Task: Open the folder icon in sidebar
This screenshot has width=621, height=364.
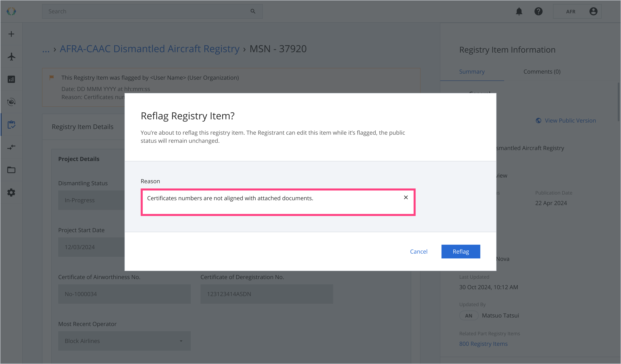Action: [x=11, y=170]
